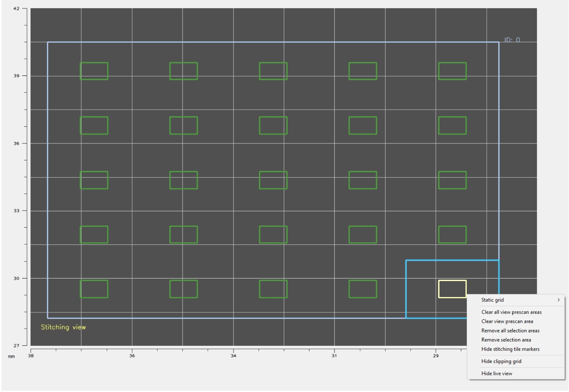Select the center green tile marker
This screenshot has width=569, height=392.
(273, 180)
